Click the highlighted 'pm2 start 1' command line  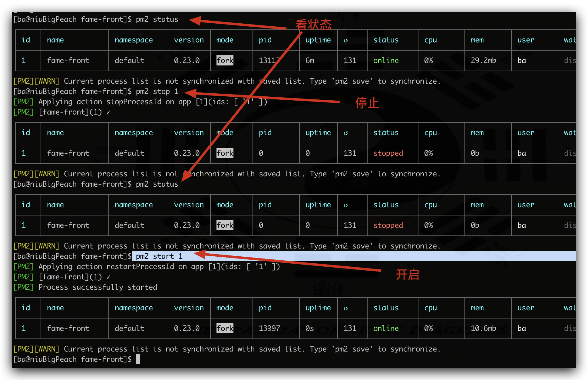pyautogui.click(x=159, y=256)
